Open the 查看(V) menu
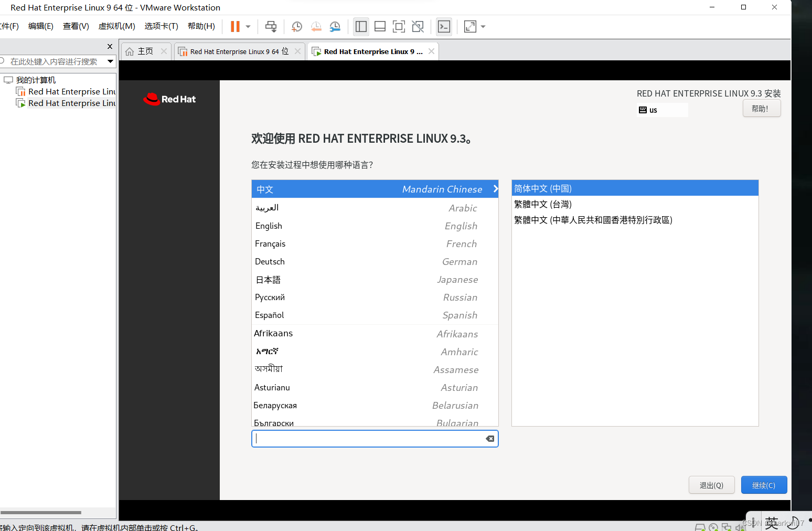The image size is (812, 531). point(76,26)
